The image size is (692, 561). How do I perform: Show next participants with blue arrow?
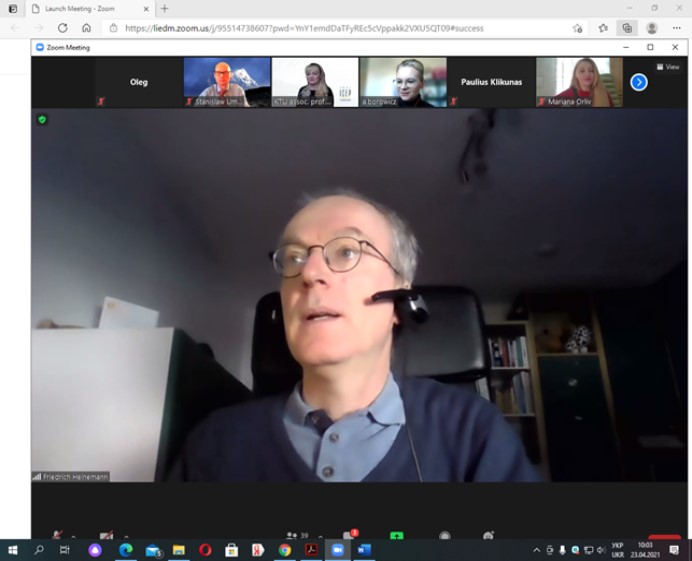[639, 82]
